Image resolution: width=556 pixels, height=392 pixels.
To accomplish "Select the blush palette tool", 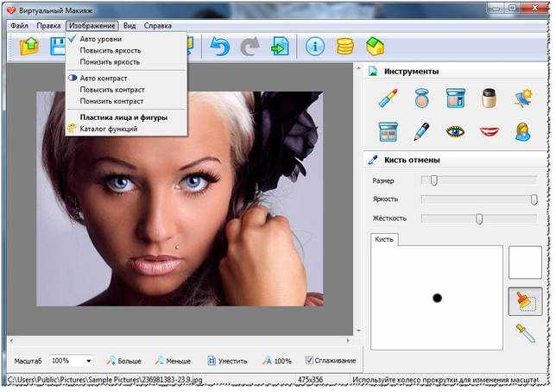I will tap(455, 98).
